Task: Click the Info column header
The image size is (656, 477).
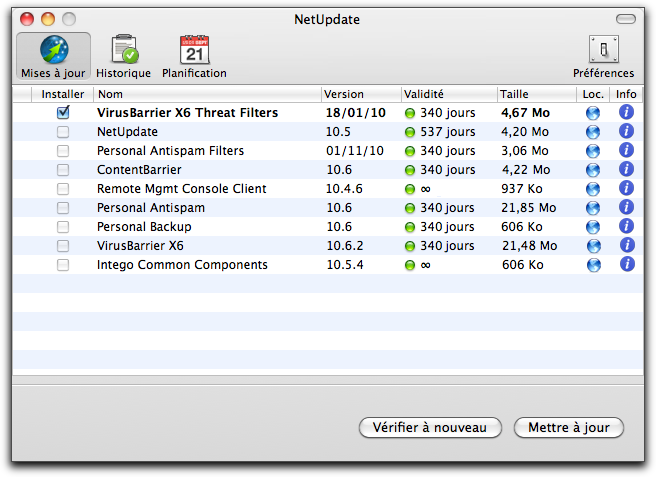Action: (x=626, y=94)
